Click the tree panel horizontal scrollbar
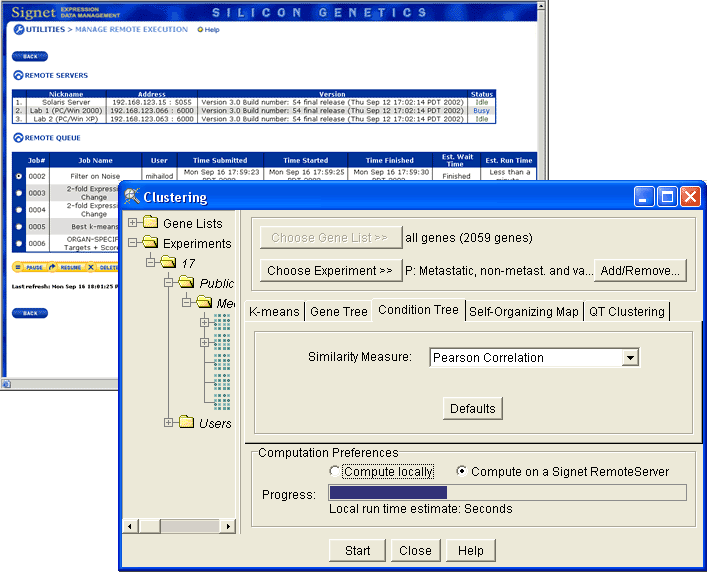Screen dimensions: 707x572 [x=179, y=526]
